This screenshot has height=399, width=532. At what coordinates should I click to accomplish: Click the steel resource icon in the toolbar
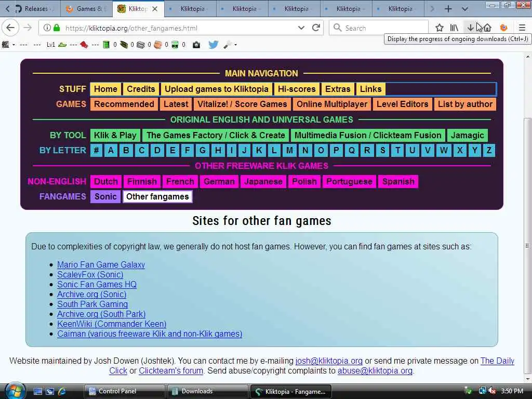pyautogui.click(x=141, y=45)
